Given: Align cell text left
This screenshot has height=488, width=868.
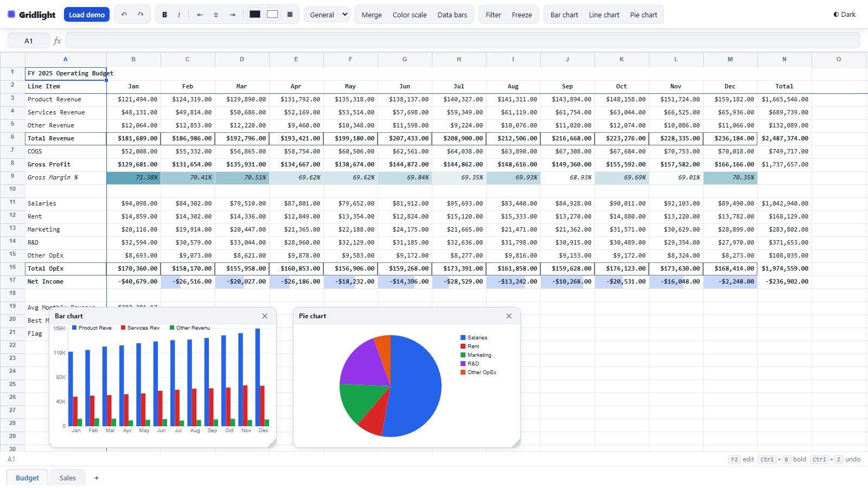Looking at the screenshot, I should [200, 15].
